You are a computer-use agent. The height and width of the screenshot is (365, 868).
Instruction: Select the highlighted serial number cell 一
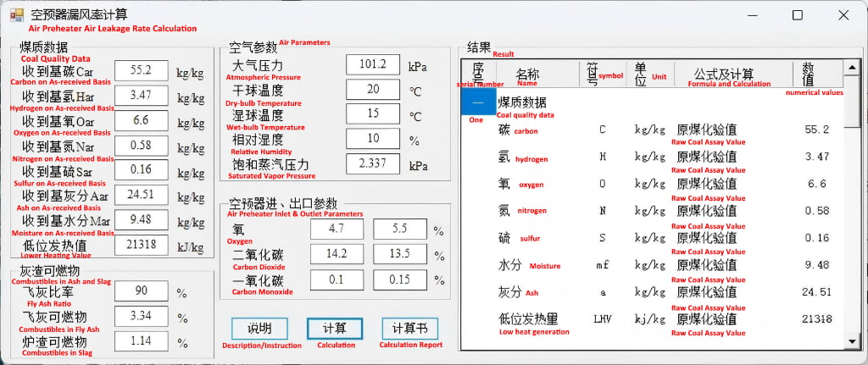point(478,102)
